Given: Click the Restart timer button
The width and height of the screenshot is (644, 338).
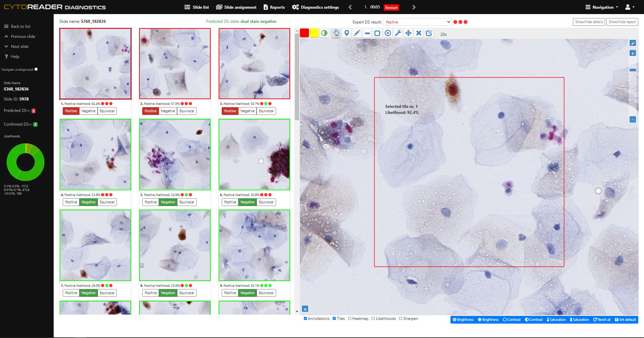Looking at the screenshot, I should [391, 7].
